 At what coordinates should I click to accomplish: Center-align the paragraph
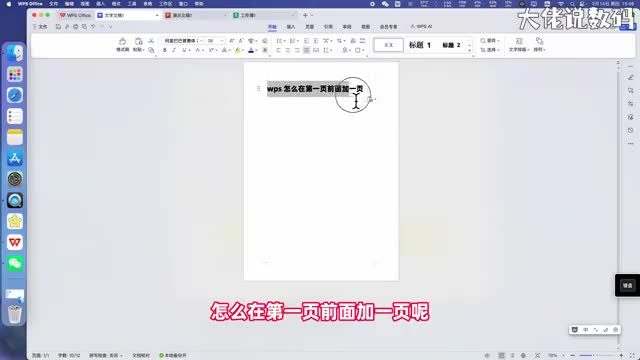pos(288,50)
